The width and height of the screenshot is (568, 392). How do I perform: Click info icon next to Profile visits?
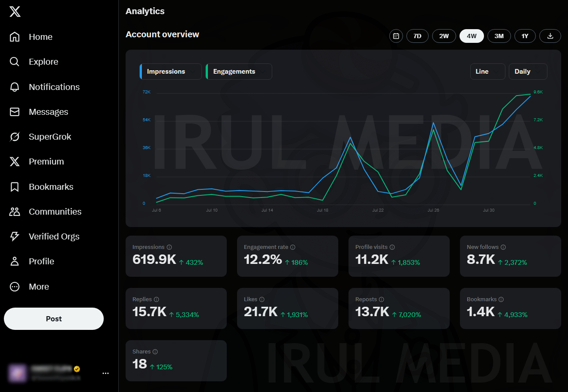point(392,247)
